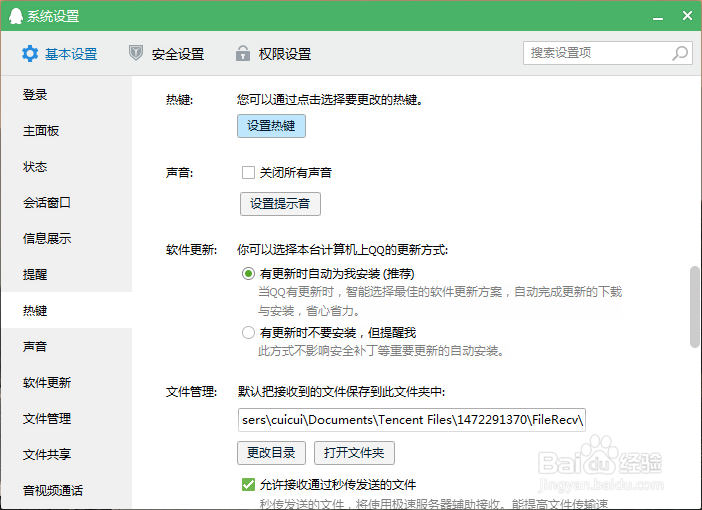Image resolution: width=702 pixels, height=510 pixels.
Task: Click the 系统设置 window title text
Action: tap(53, 16)
